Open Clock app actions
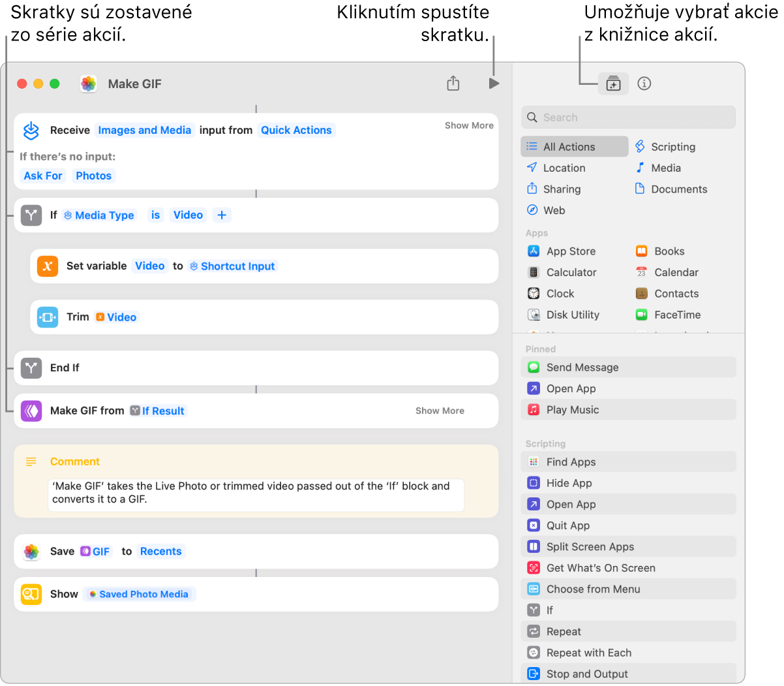The width and height of the screenshot is (784, 686). pyautogui.click(x=551, y=294)
